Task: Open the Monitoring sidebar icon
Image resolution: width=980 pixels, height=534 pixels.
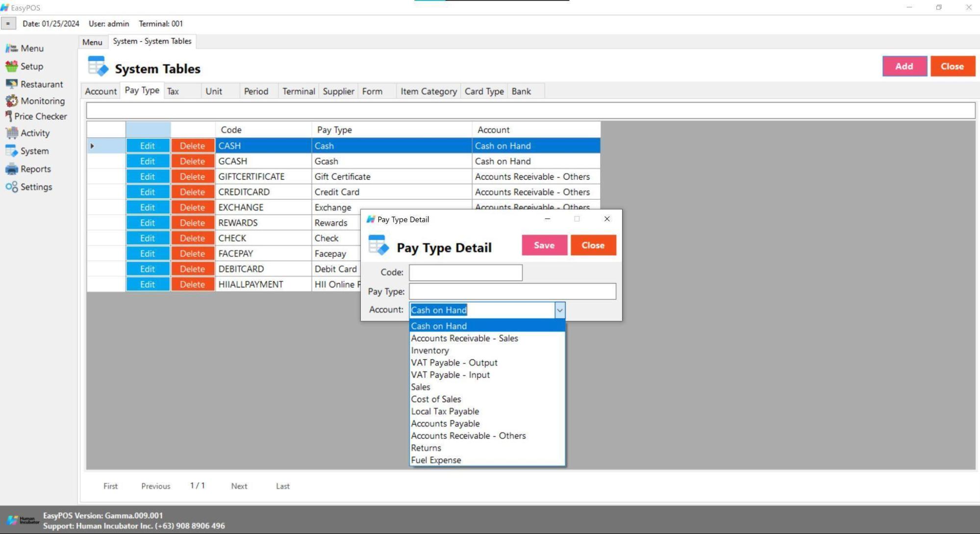Action: click(x=11, y=101)
